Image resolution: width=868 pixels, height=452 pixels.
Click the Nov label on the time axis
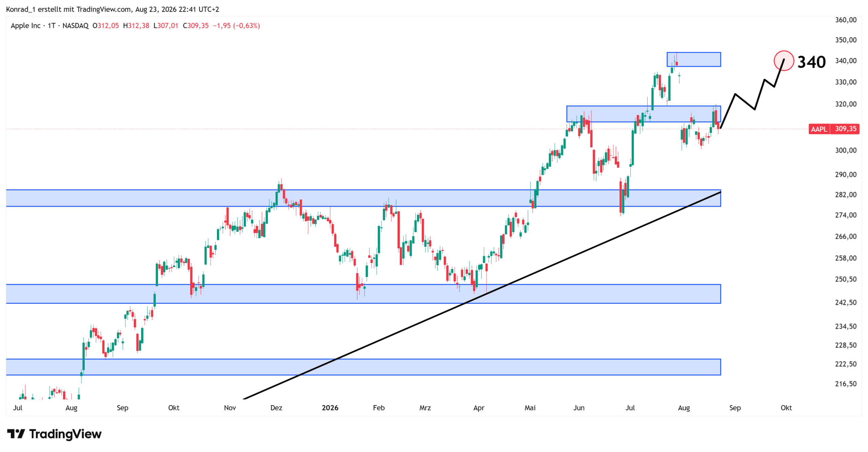point(230,408)
